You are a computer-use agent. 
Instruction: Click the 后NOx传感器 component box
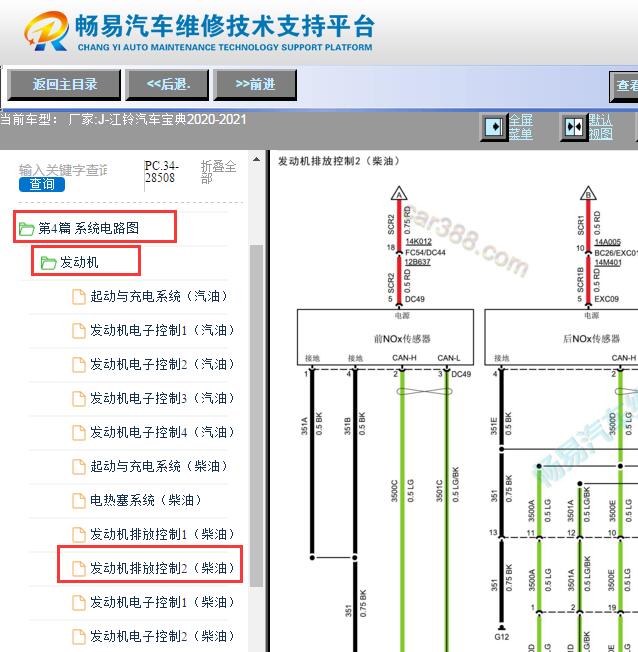click(x=561, y=337)
